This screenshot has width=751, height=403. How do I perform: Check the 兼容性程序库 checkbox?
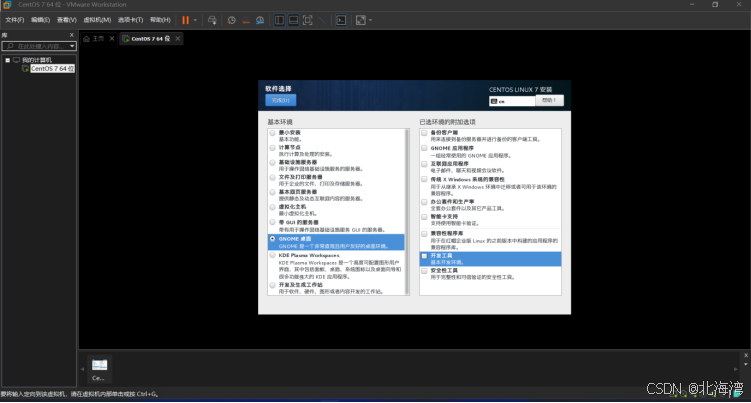(x=424, y=233)
